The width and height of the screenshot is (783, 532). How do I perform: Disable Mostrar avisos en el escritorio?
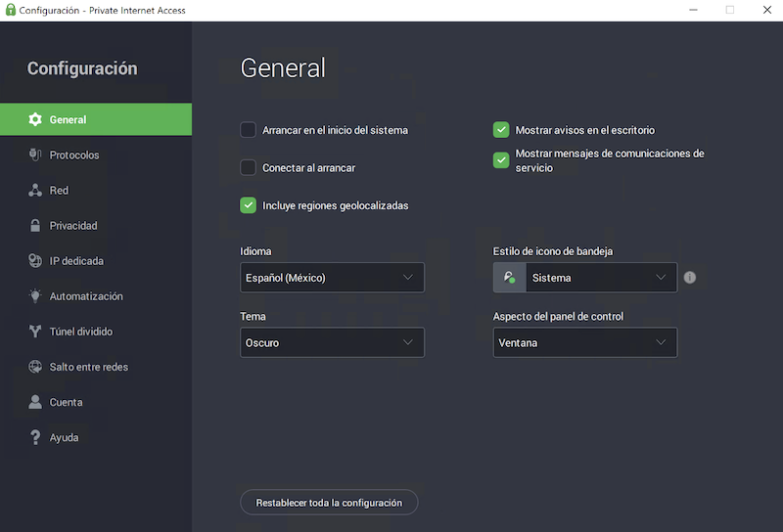(501, 130)
